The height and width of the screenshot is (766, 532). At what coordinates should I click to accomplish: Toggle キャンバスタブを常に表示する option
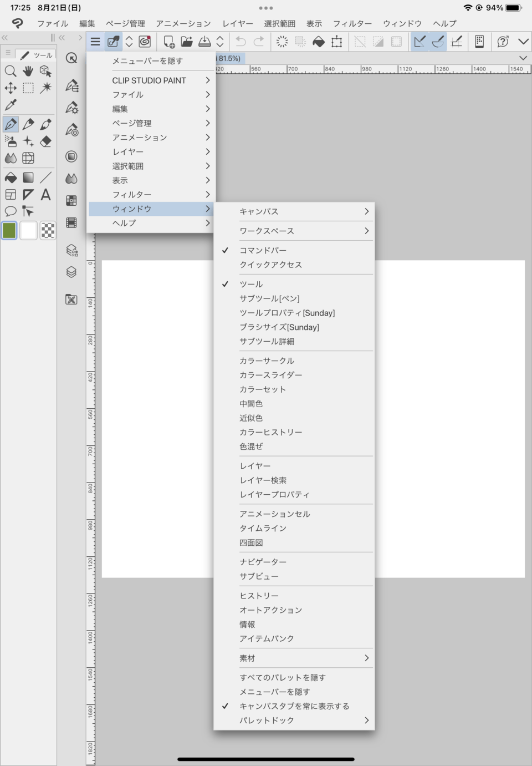(294, 706)
